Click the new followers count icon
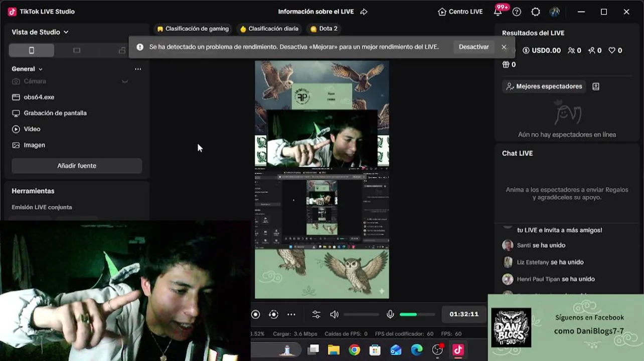644x361 pixels. click(591, 51)
